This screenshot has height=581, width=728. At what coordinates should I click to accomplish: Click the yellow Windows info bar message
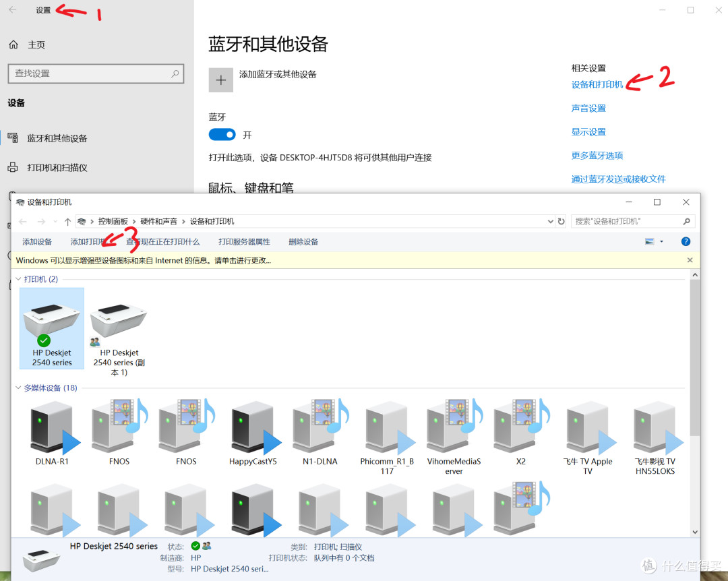(144, 261)
